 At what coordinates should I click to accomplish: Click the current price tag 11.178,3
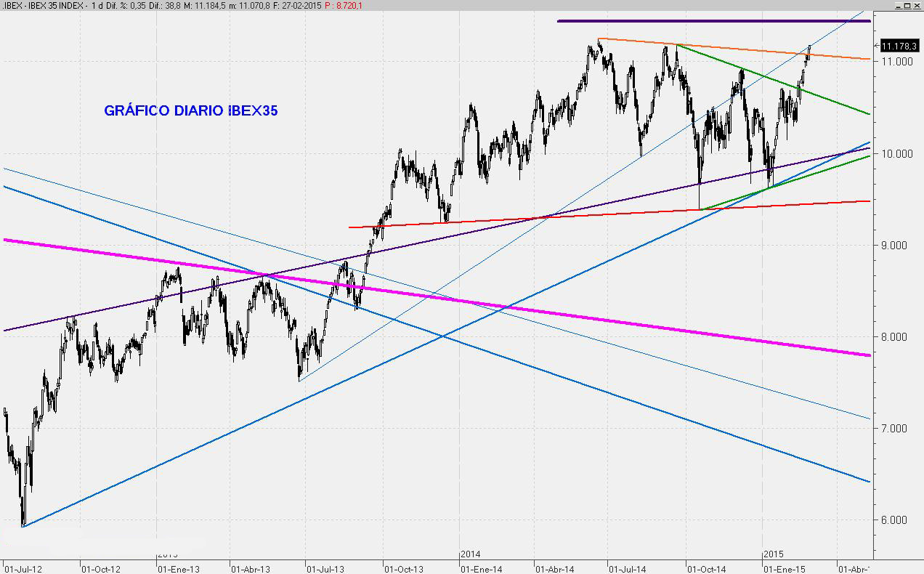coord(899,45)
